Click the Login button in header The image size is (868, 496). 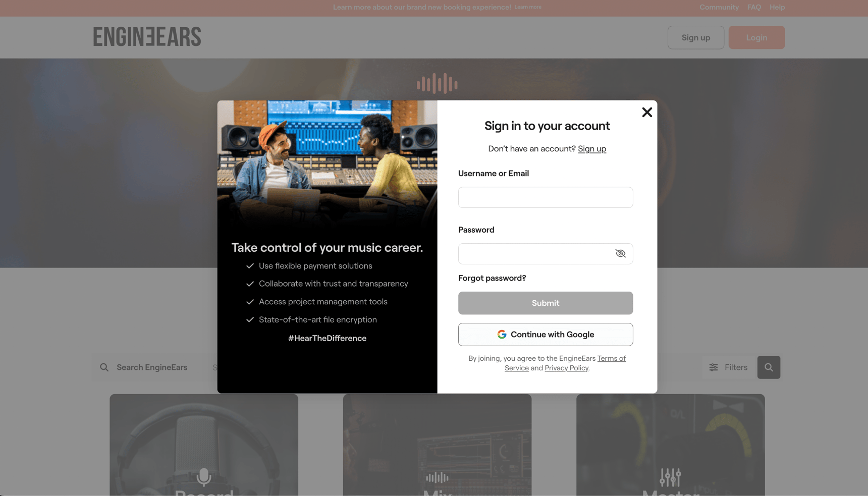pos(756,37)
